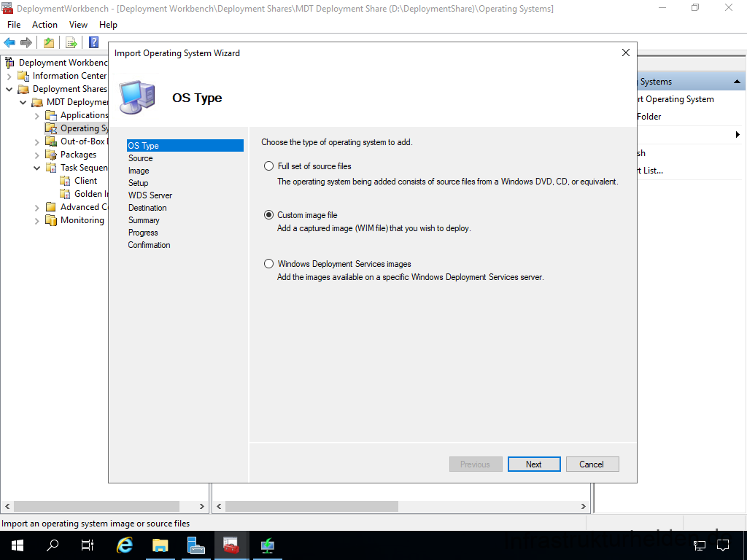Collapse the Operating Systems actions header
The width and height of the screenshot is (747, 560).
[737, 82]
